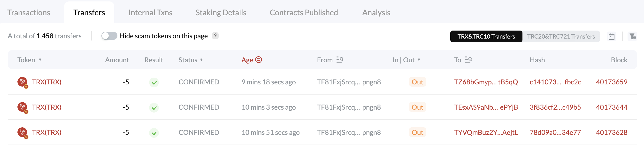644x146 pixels.
Task: Select TRC20&TRC721 Transfers option
Action: point(561,37)
